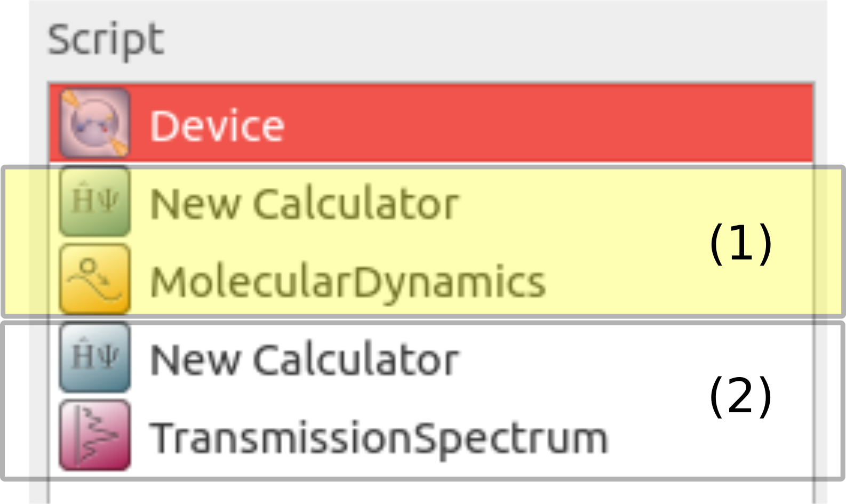Click the blue New Calculator icon
The width and height of the screenshot is (846, 504).
(94, 357)
